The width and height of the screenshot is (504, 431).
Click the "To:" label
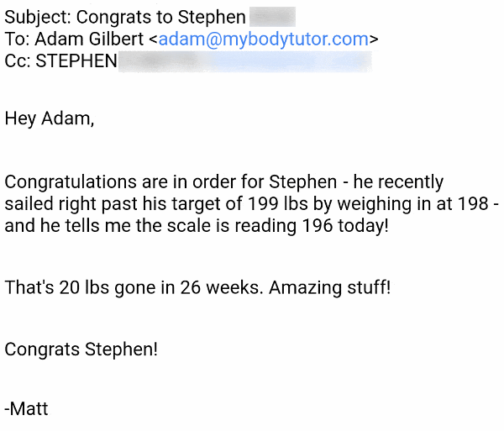[x=18, y=39]
